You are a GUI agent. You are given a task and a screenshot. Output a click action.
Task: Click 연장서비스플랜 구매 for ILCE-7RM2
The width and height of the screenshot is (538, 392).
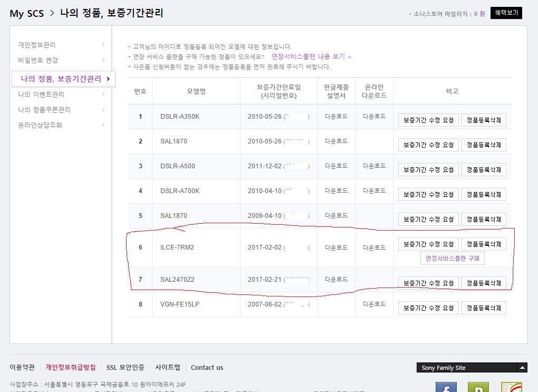(x=452, y=259)
